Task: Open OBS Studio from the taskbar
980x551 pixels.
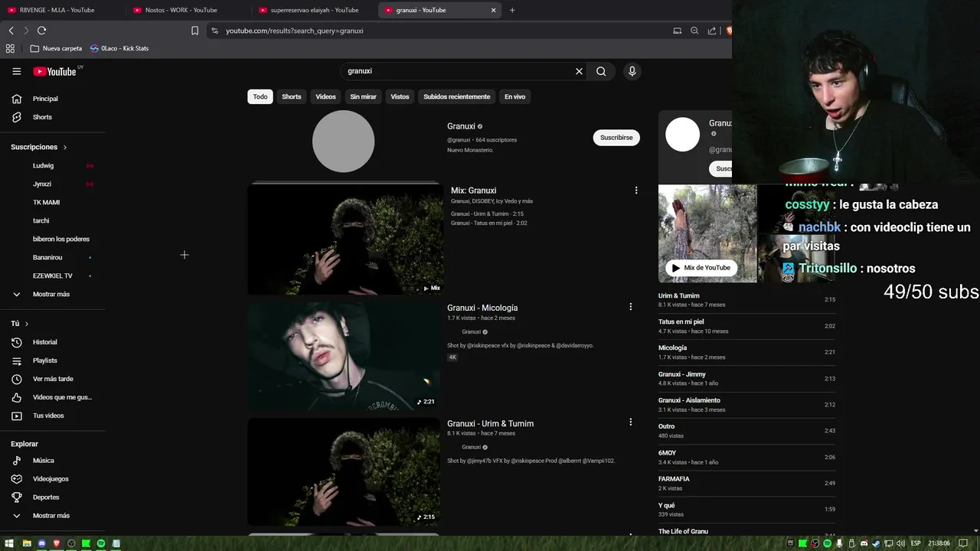Action: (x=71, y=543)
